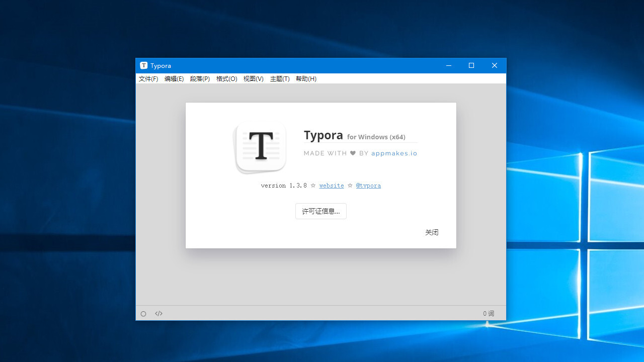Click the word count display showing 0 词
Viewport: 644px width, 362px height.
[488, 313]
